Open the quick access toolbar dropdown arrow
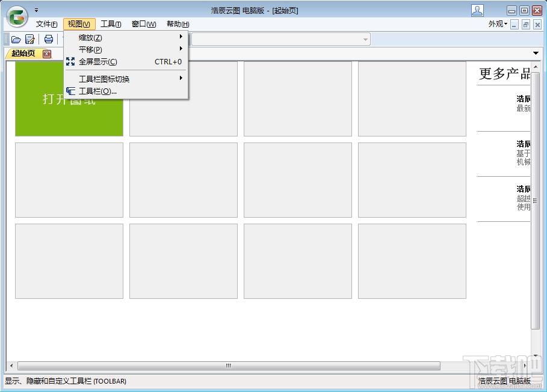Screen dimensions: 547x392 click(36, 10)
